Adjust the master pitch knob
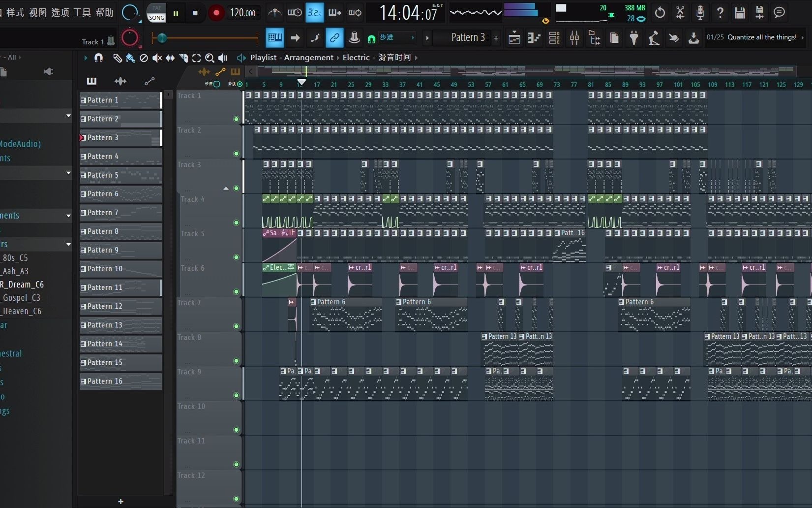This screenshot has width=812, height=508. point(129,37)
